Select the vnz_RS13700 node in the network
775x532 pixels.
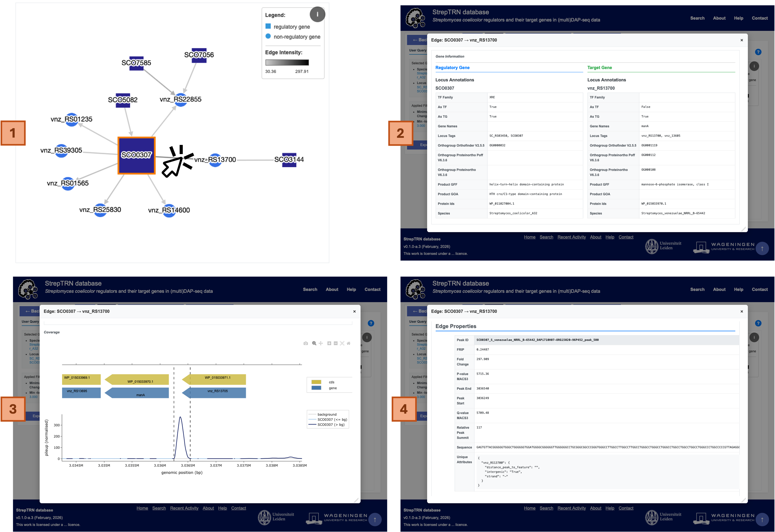215,160
